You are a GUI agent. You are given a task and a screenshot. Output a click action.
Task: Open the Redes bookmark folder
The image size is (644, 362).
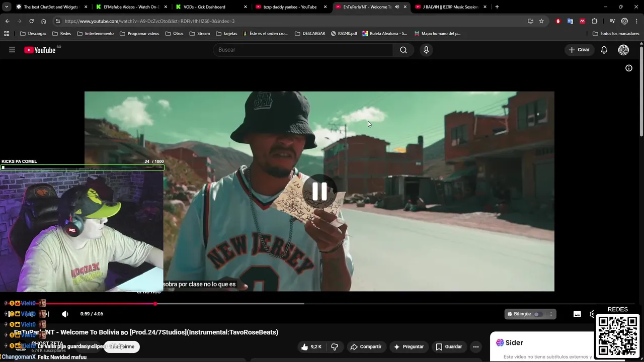(x=61, y=34)
